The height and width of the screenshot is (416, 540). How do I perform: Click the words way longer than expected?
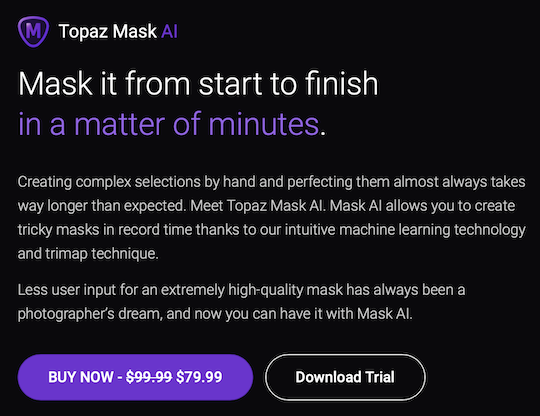pyautogui.click(x=102, y=206)
